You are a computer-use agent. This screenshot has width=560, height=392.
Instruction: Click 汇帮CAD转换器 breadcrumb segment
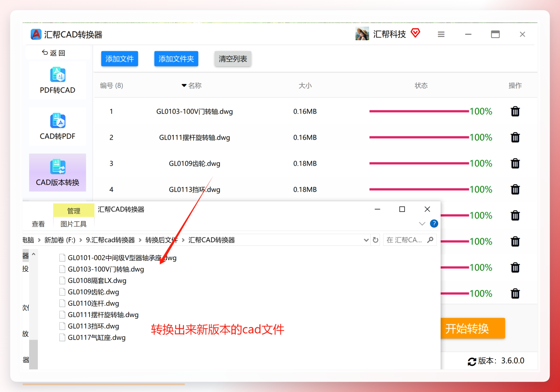point(212,240)
